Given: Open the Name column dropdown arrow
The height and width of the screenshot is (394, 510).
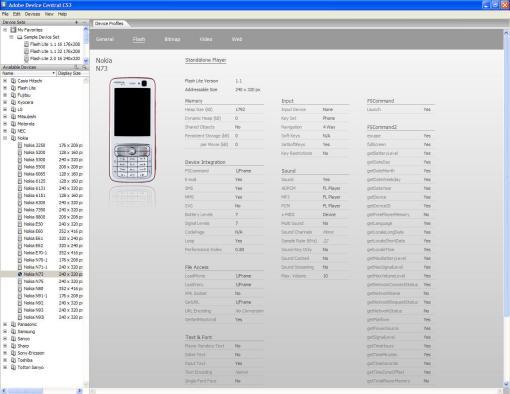Looking at the screenshot, I should 53,73.
